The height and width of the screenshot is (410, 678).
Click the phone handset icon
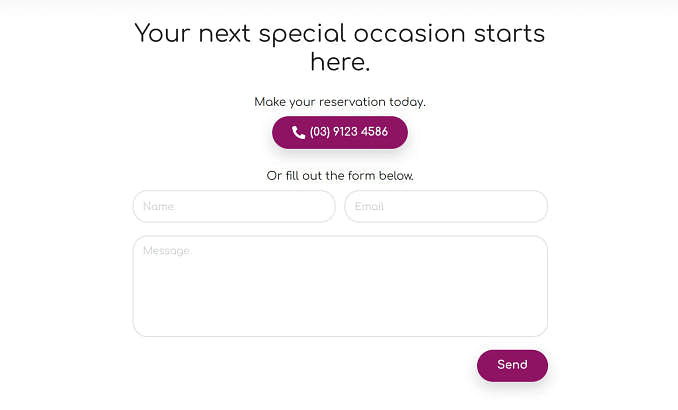[x=298, y=132]
